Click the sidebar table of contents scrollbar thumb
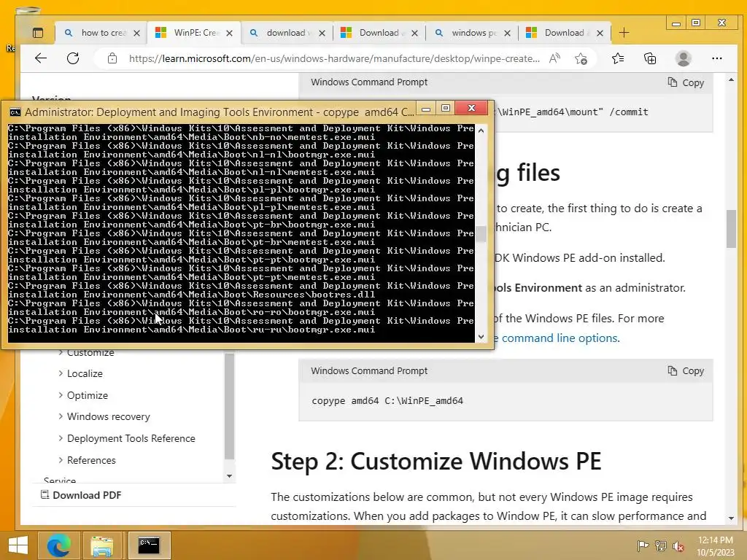 click(x=229, y=405)
